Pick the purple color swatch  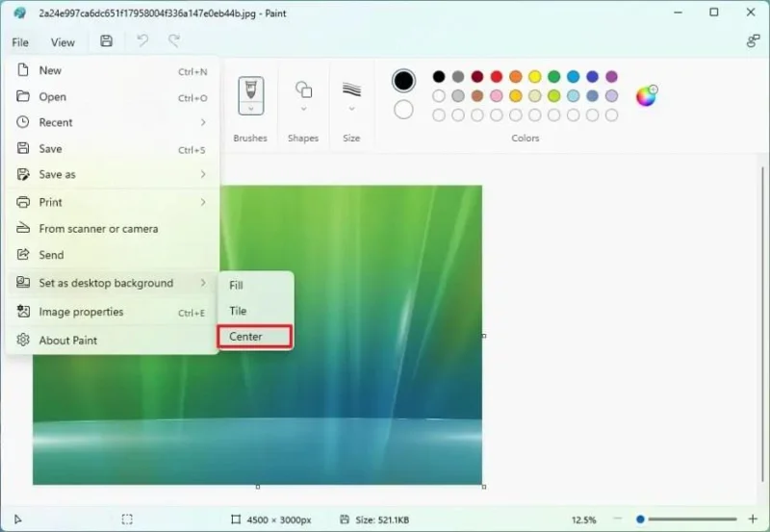coord(611,77)
